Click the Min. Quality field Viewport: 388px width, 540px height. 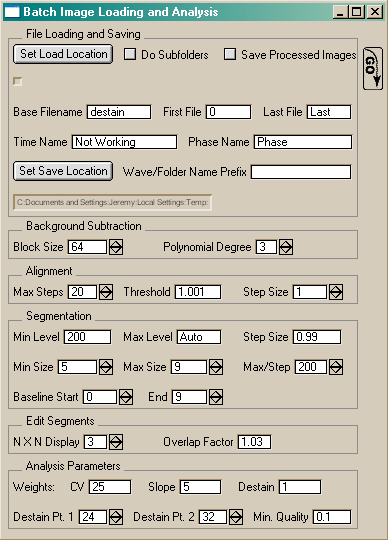tap(332, 517)
